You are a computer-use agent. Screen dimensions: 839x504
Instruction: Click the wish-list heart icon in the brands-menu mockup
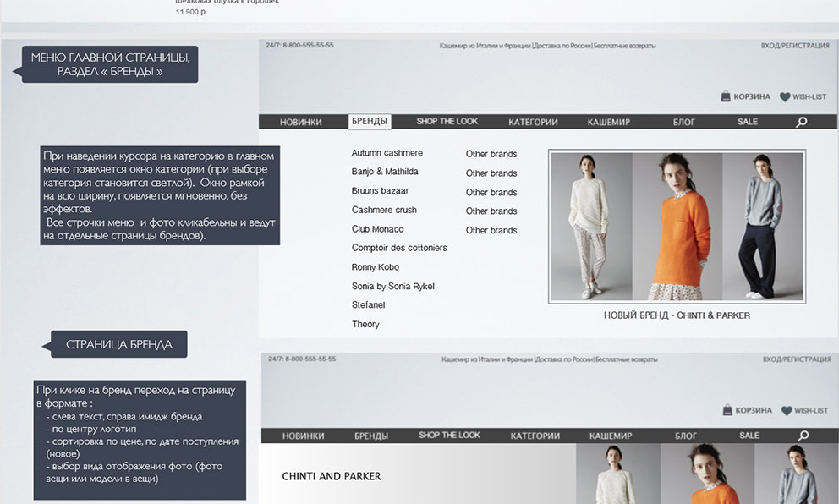[x=785, y=97]
